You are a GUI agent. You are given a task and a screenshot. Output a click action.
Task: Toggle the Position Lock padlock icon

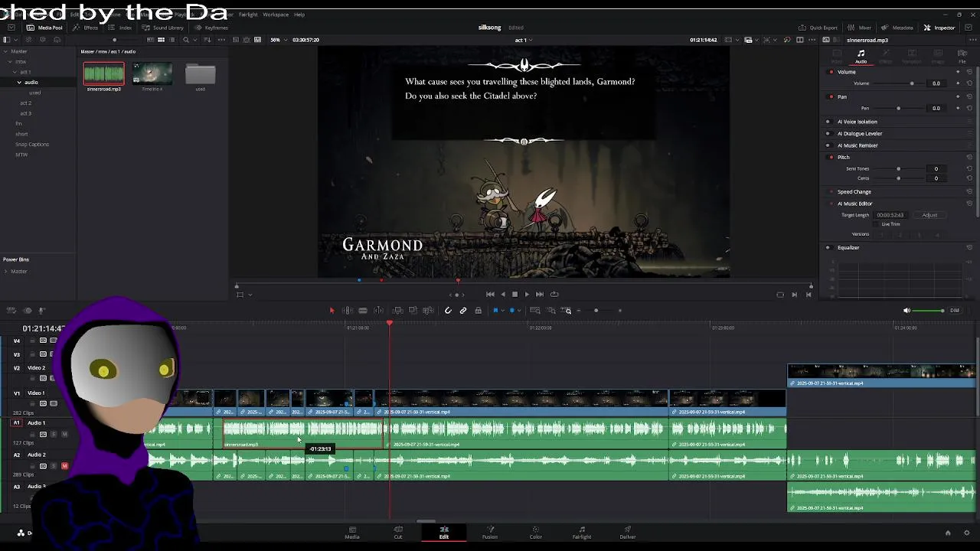(x=479, y=311)
